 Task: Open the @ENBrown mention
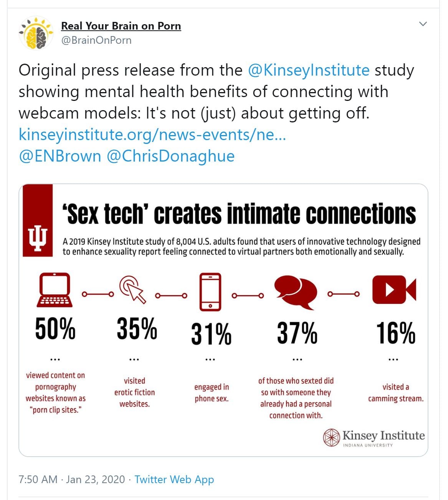point(60,156)
